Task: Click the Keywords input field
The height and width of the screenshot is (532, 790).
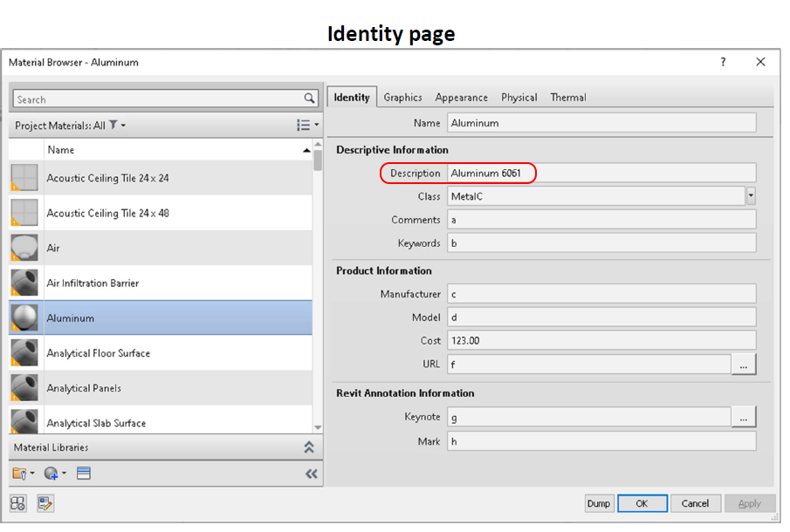Action: point(601,243)
